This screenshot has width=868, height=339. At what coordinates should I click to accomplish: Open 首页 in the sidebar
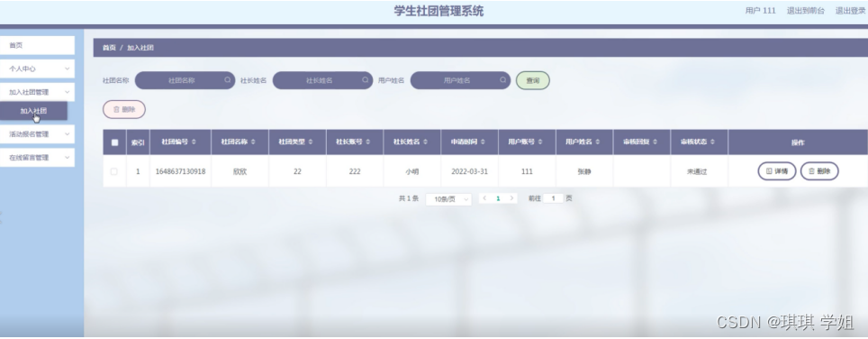click(x=37, y=45)
